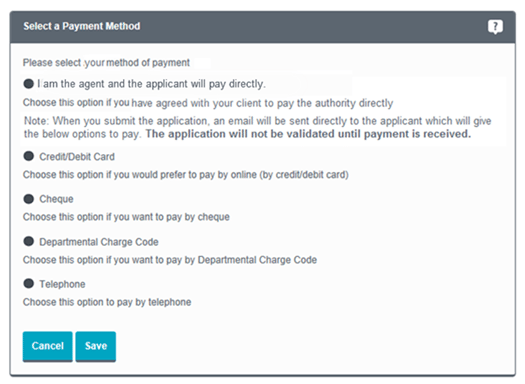Save the selected payment method
This screenshot has height=384, width=525.
[96, 346]
